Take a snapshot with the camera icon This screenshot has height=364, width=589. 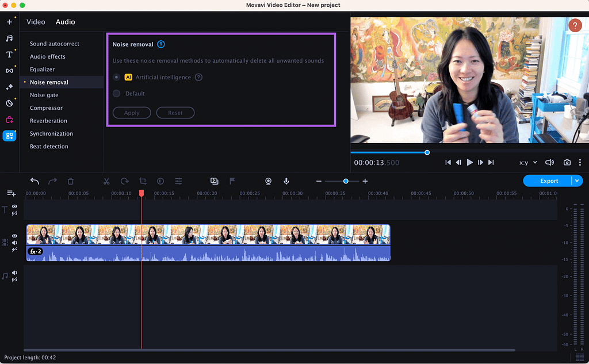pos(567,163)
